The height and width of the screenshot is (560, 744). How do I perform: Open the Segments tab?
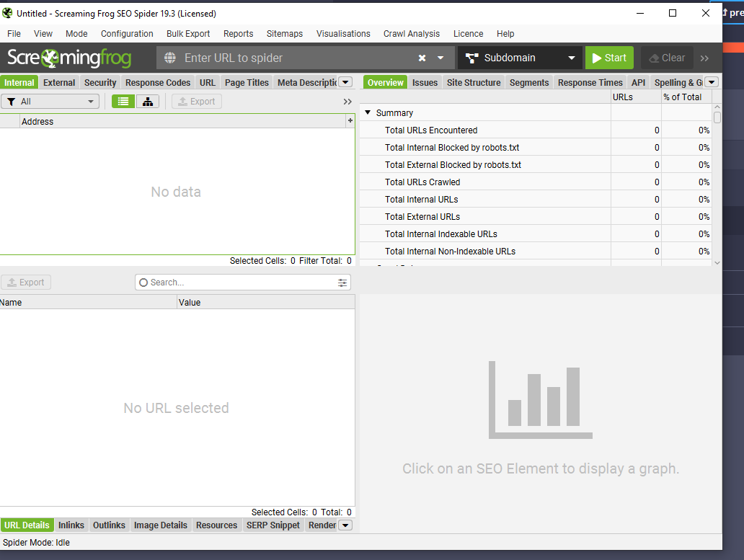(529, 82)
